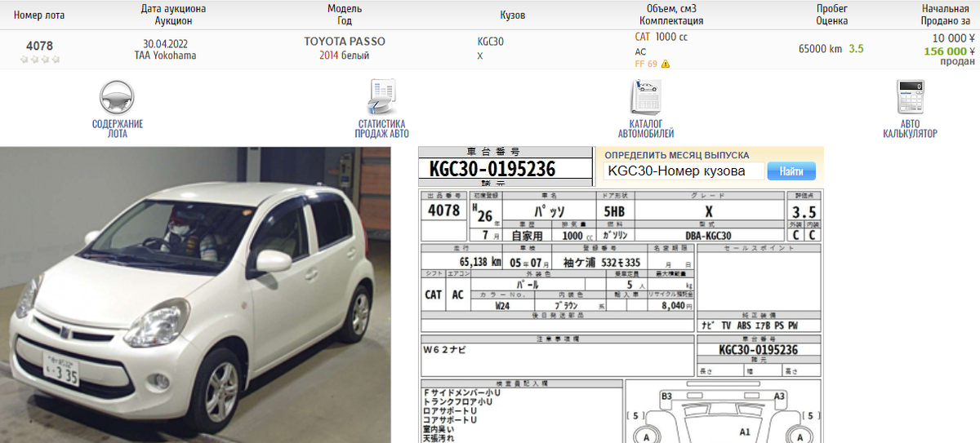Image resolution: width=980 pixels, height=443 pixels.
Task: Open the Статистика продаж авто document icon
Action: coord(381,97)
